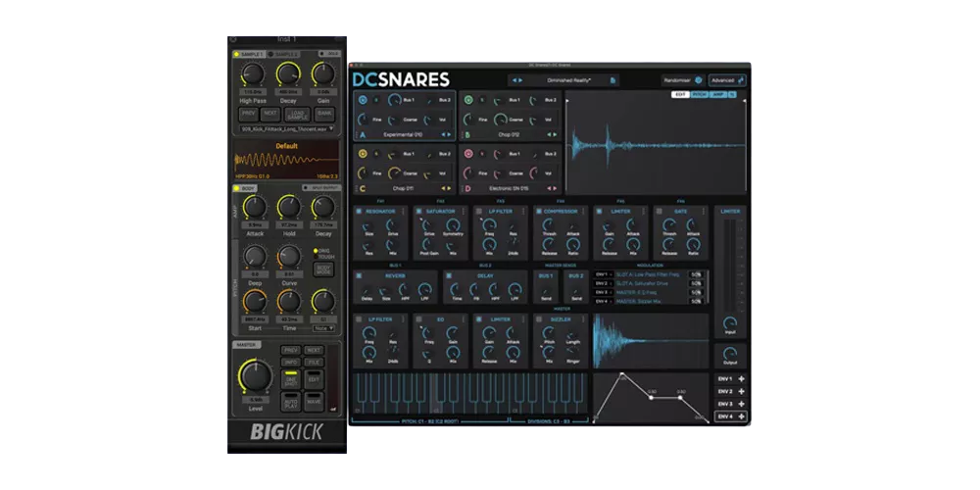
Task: Toggle slot A power icon
Action: pyautogui.click(x=362, y=100)
